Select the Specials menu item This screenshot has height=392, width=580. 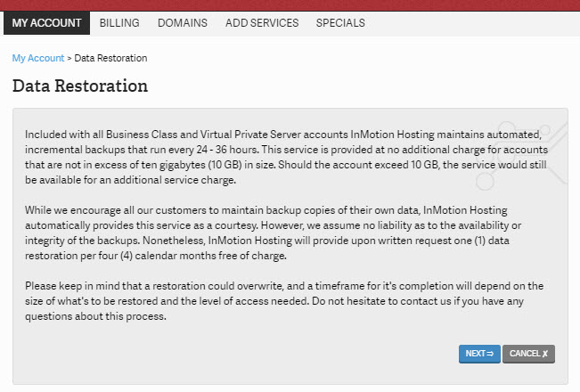[x=340, y=23]
